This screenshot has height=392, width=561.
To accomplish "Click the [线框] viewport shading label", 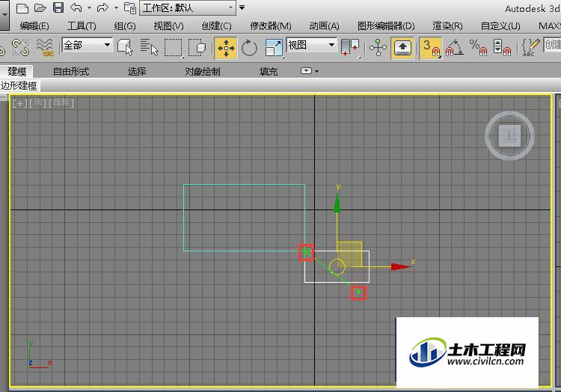I will (61, 103).
